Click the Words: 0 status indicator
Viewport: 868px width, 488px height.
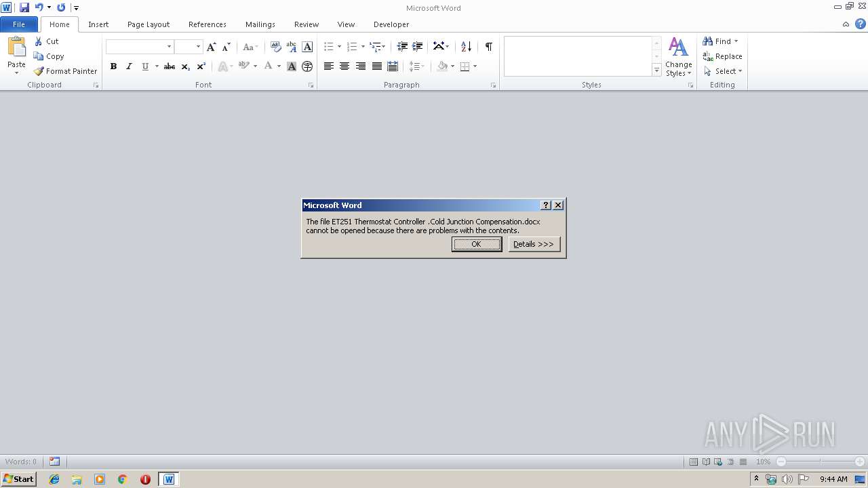[x=21, y=462]
